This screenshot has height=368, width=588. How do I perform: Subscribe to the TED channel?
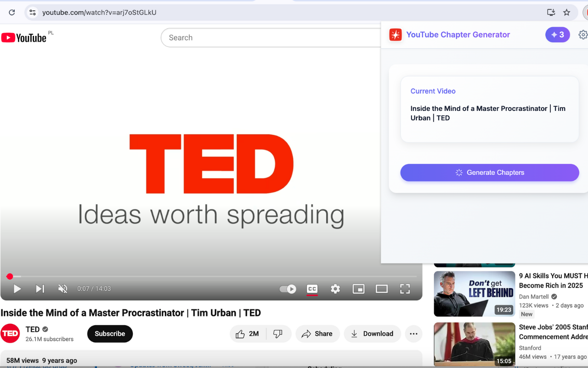point(110,333)
